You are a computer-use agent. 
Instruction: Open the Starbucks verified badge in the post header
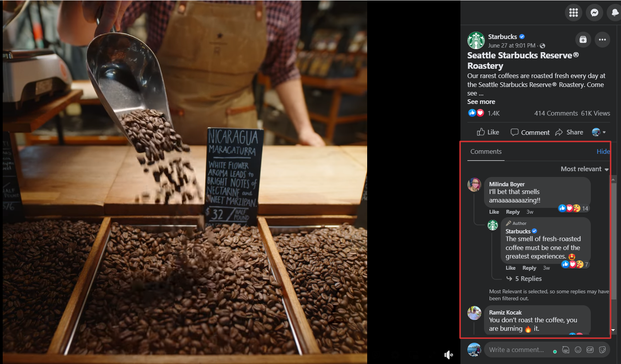pyautogui.click(x=522, y=37)
